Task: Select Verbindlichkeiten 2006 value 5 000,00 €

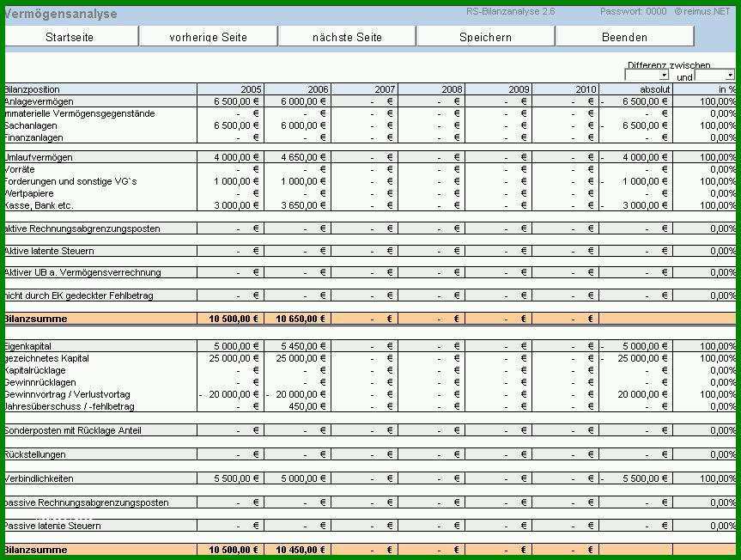Action: pyautogui.click(x=298, y=478)
